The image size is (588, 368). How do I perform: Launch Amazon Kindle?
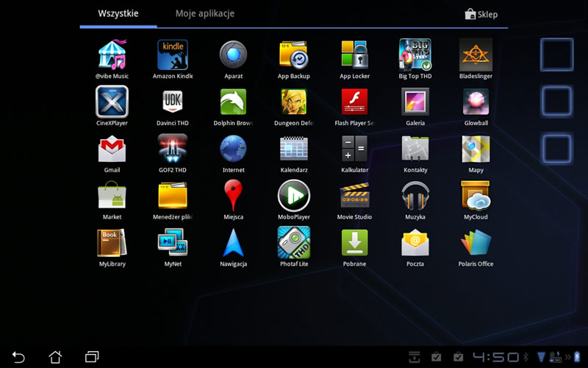point(173,55)
